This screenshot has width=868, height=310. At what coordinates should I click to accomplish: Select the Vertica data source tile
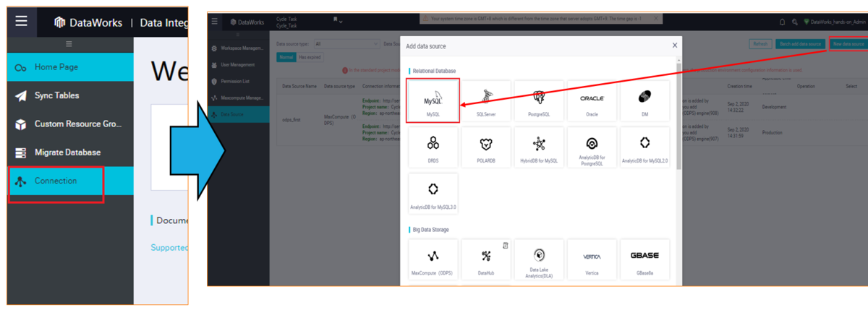(x=592, y=261)
